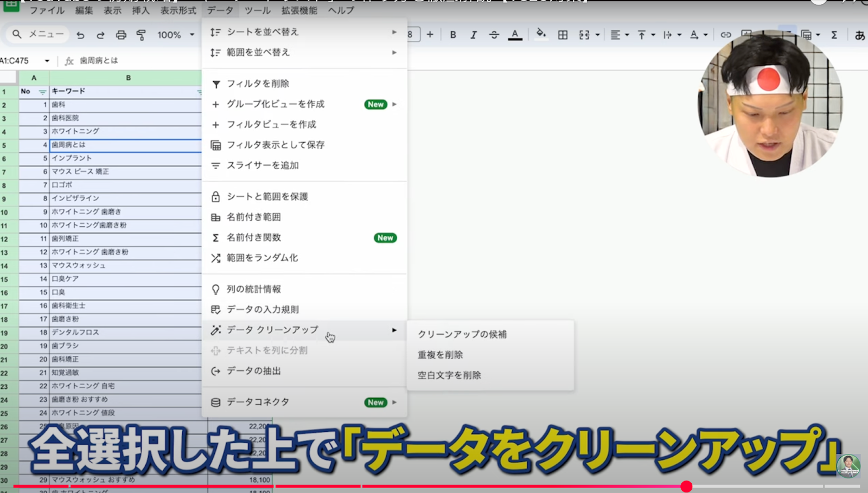Open the 100% zoom dropdown
The width and height of the screenshot is (868, 493).
[x=176, y=35]
